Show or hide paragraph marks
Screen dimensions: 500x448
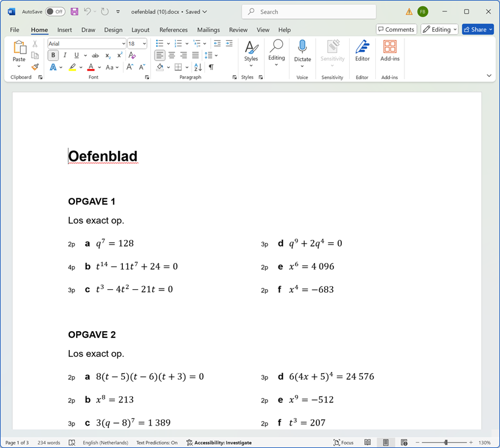pyautogui.click(x=211, y=67)
